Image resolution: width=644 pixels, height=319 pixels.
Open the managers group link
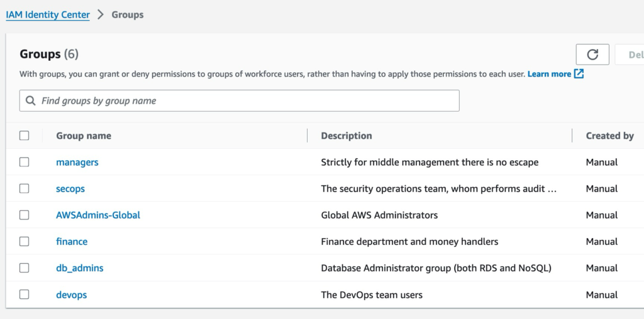(x=77, y=162)
